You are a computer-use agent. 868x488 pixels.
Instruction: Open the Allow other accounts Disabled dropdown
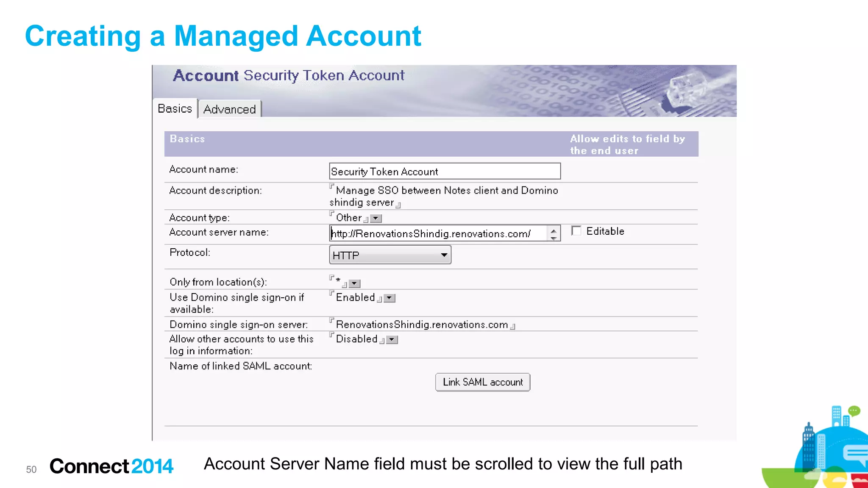[392, 340]
